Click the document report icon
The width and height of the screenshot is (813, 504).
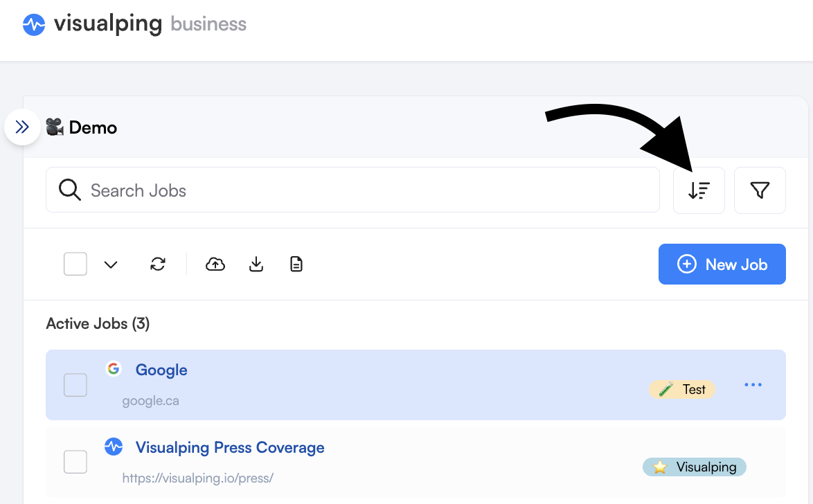[296, 264]
